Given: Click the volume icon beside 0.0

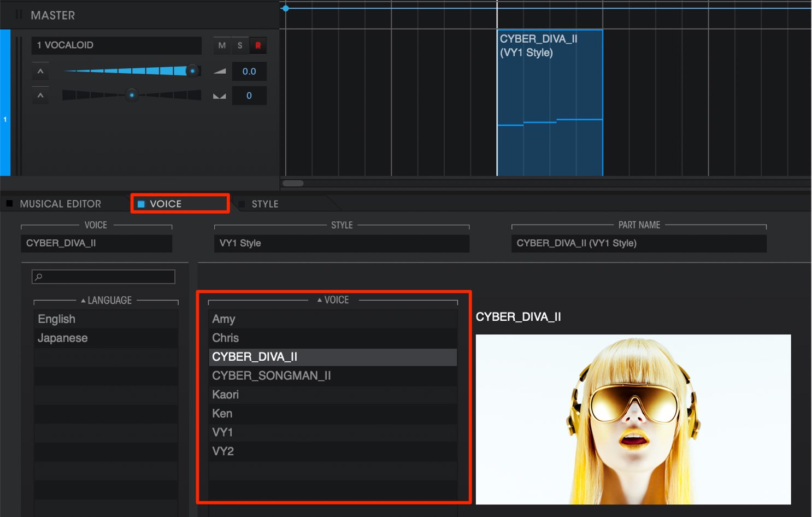Looking at the screenshot, I should [220, 72].
